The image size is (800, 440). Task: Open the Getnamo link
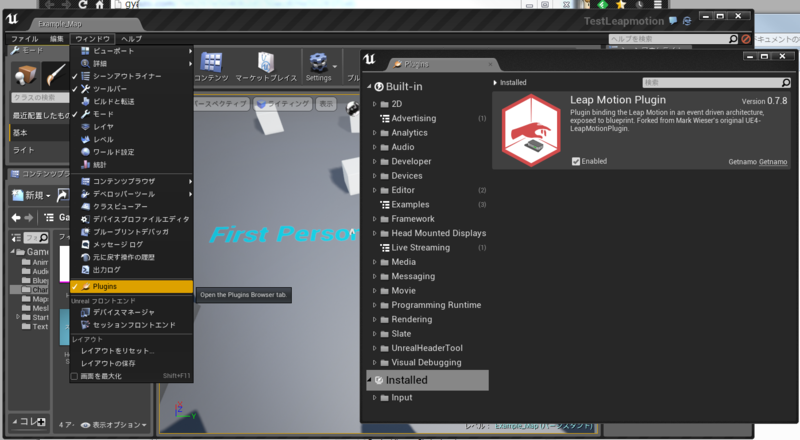pyautogui.click(x=772, y=162)
